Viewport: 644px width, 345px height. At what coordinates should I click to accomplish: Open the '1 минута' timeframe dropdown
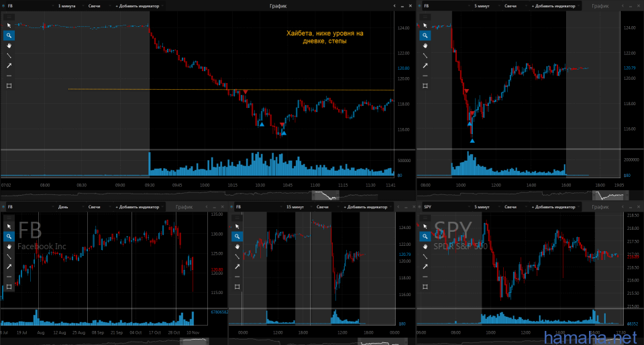69,6
